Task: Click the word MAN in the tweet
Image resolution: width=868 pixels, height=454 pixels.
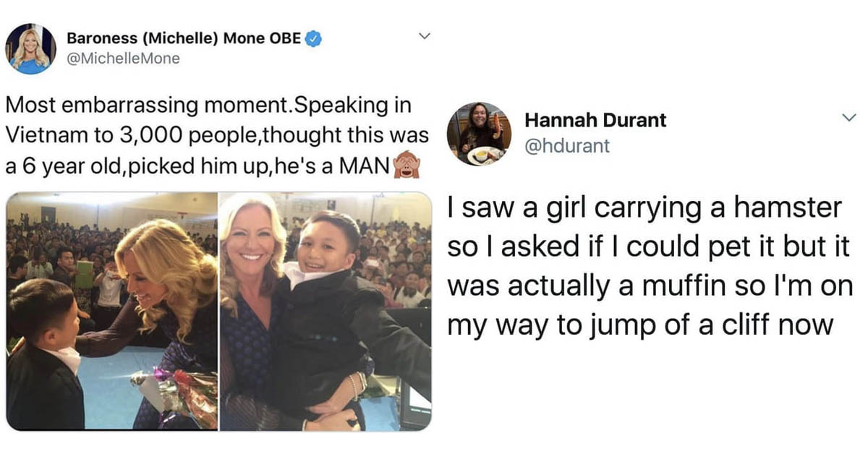Action: tap(365, 167)
